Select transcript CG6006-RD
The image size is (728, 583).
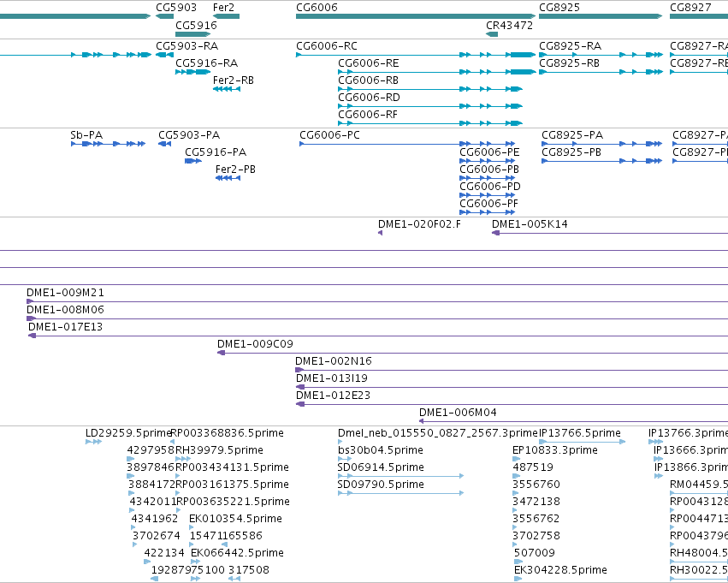(430, 106)
